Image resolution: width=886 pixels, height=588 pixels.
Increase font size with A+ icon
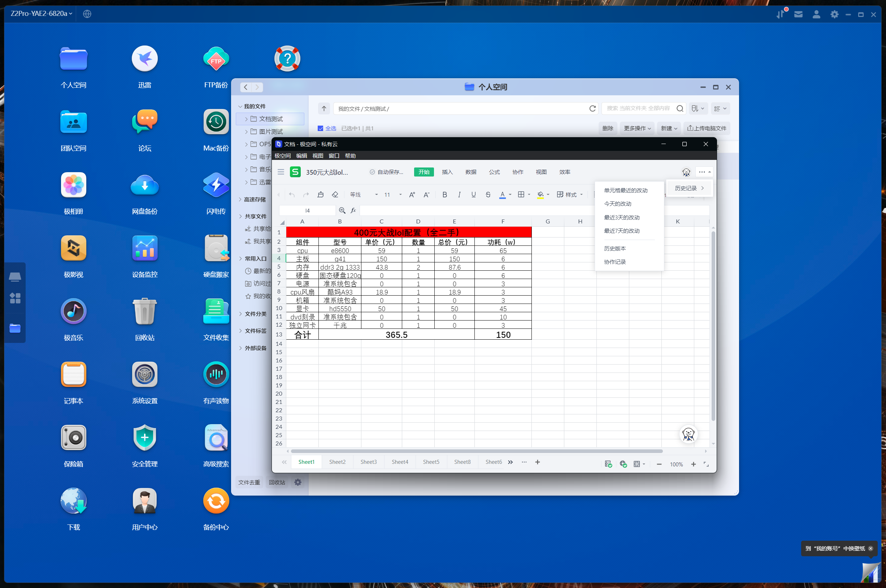[412, 195]
